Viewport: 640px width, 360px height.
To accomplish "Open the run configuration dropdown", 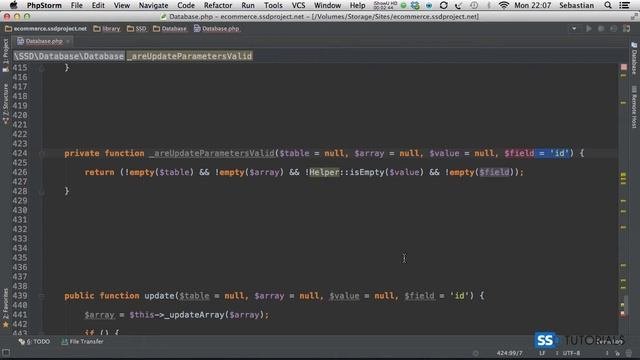I will tap(574, 29).
